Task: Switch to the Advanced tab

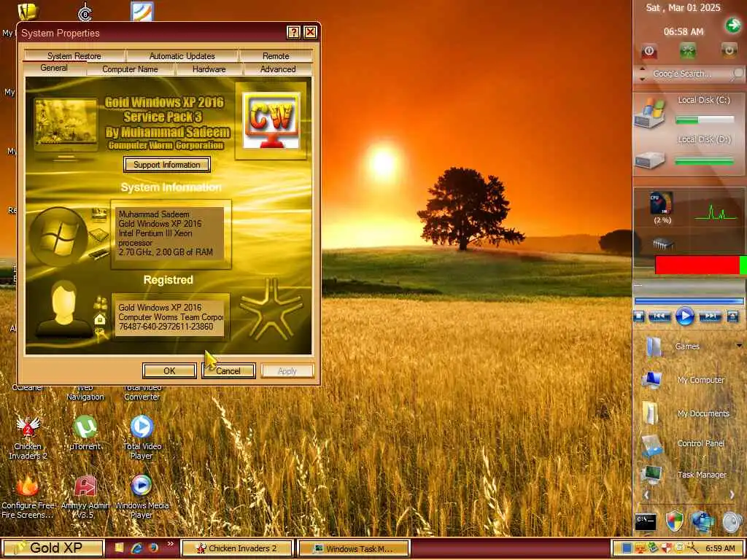Action: (278, 69)
